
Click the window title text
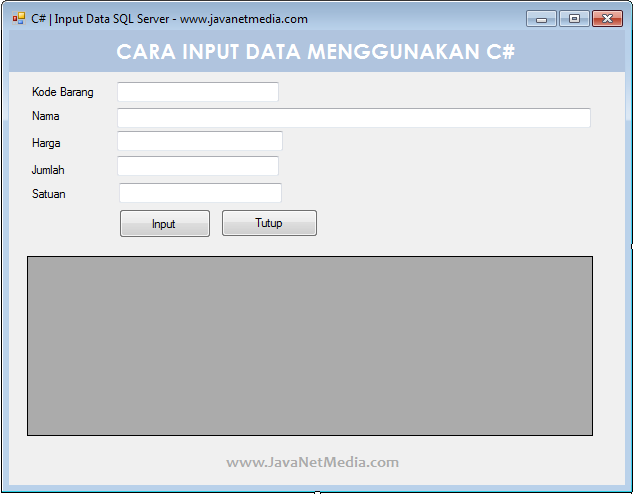pos(170,19)
